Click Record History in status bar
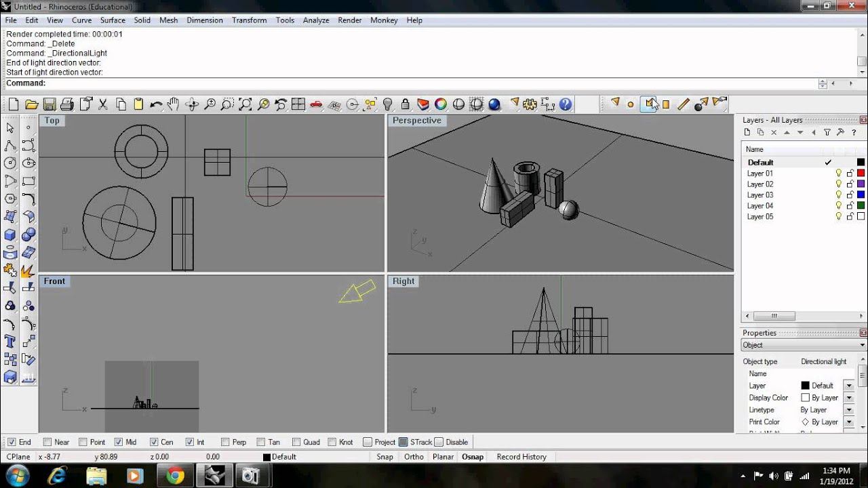868x488 pixels. [521, 457]
